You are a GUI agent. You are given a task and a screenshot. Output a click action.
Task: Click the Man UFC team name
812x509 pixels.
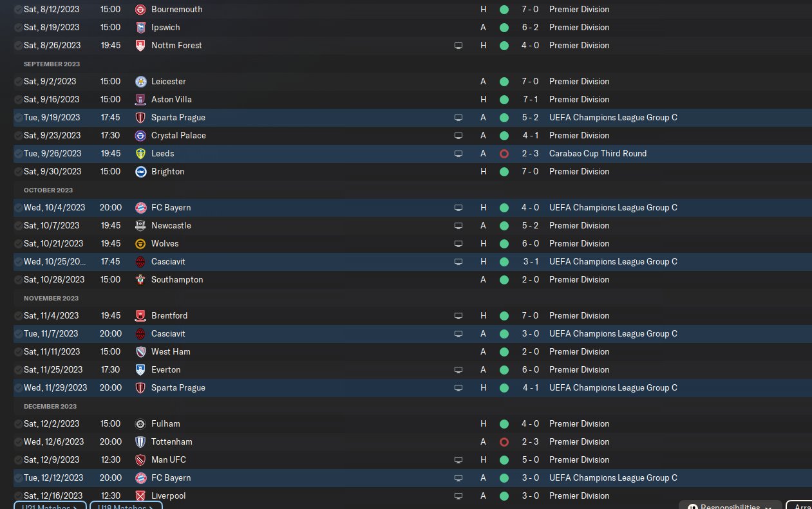[168, 460]
